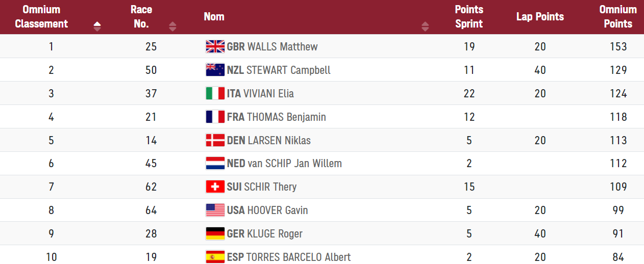The image size is (644, 264).
Task: Click the New Zealand flag icon
Action: point(215,70)
